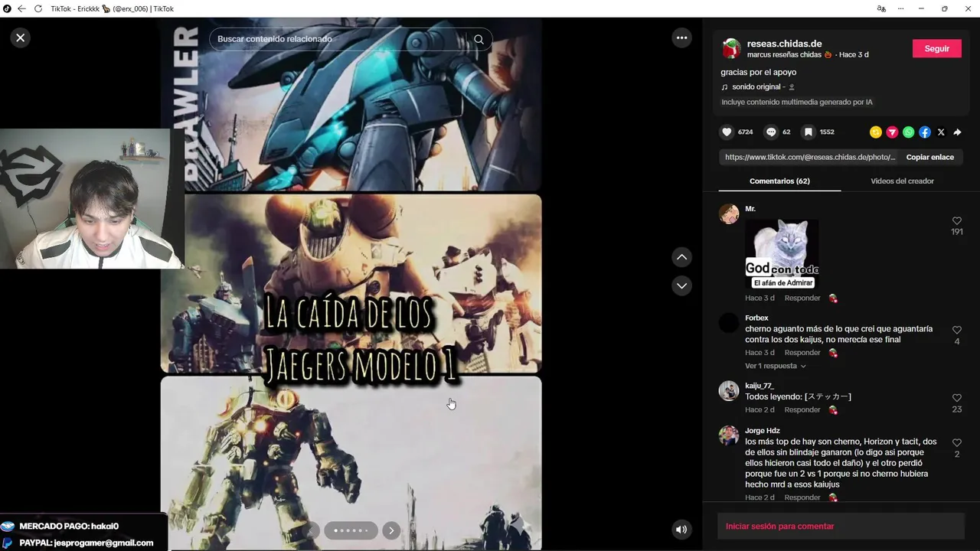Image resolution: width=980 pixels, height=551 pixels.
Task: Close the TikTok photo viewer
Action: click(x=21, y=37)
